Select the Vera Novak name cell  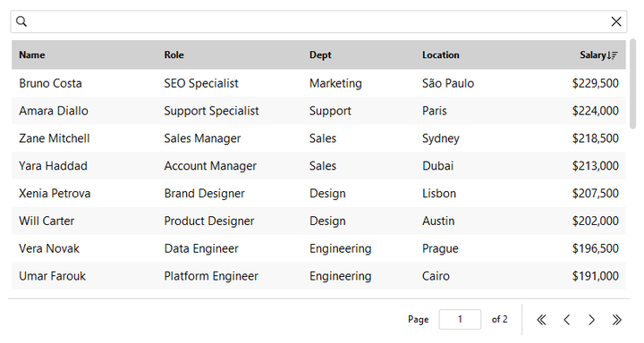tap(49, 248)
